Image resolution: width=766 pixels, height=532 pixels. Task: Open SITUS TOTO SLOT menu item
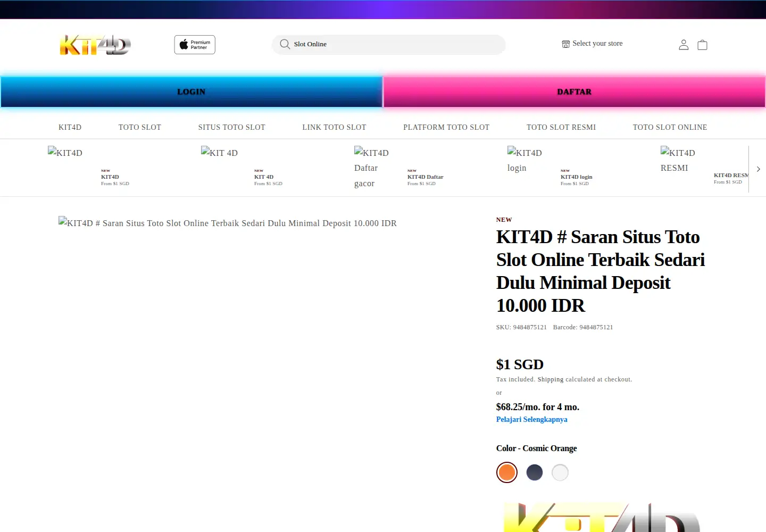point(232,127)
